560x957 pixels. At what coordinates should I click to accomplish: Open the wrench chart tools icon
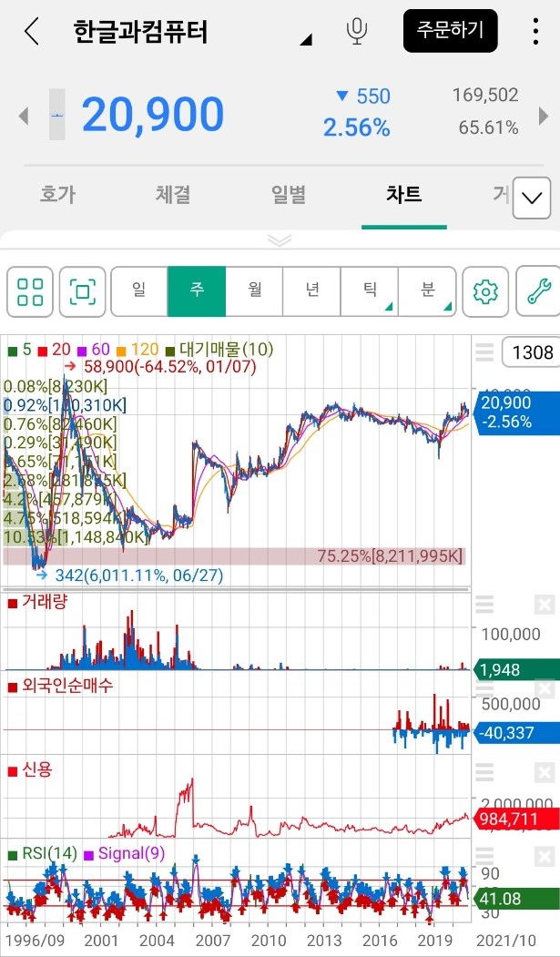click(538, 291)
